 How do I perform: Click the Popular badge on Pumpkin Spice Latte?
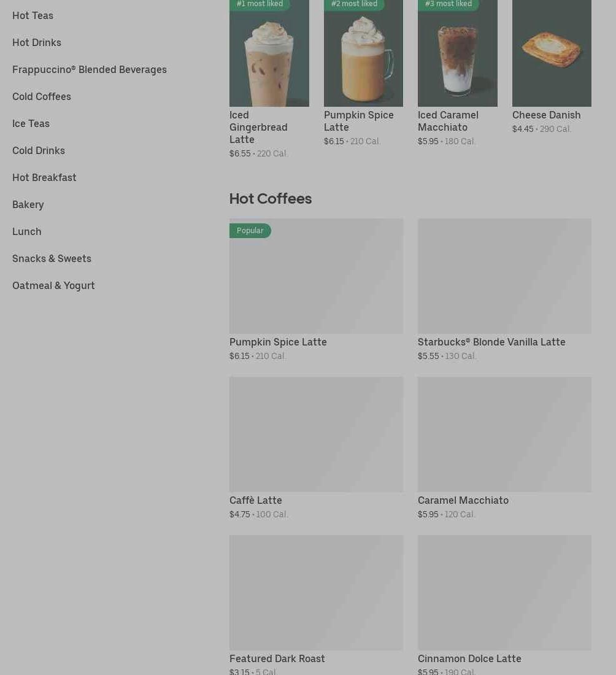(x=250, y=231)
